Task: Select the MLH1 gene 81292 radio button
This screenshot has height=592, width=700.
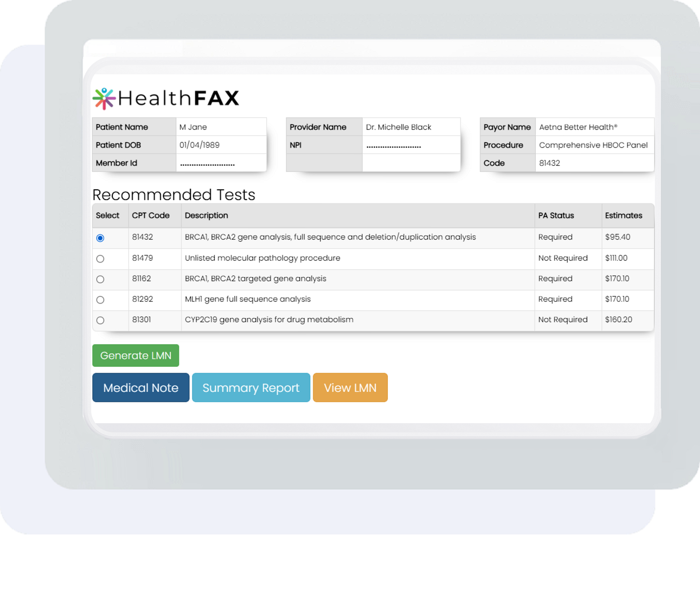Action: click(100, 300)
